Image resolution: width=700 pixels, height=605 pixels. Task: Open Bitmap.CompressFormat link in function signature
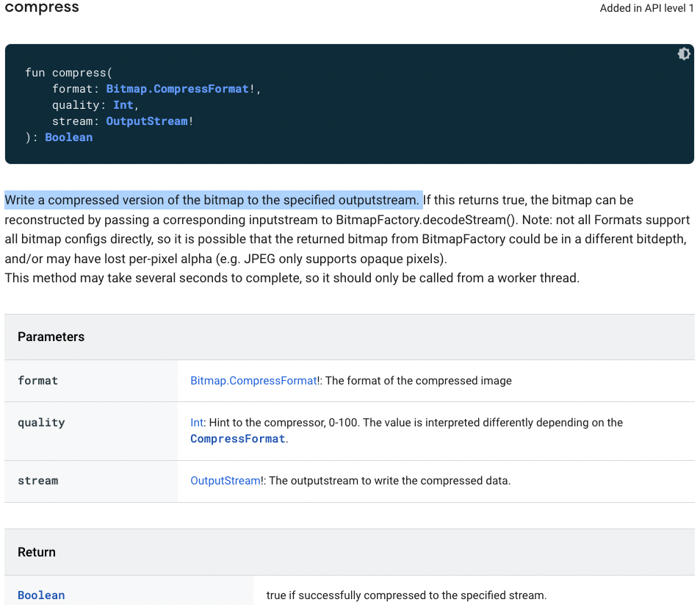(x=177, y=89)
